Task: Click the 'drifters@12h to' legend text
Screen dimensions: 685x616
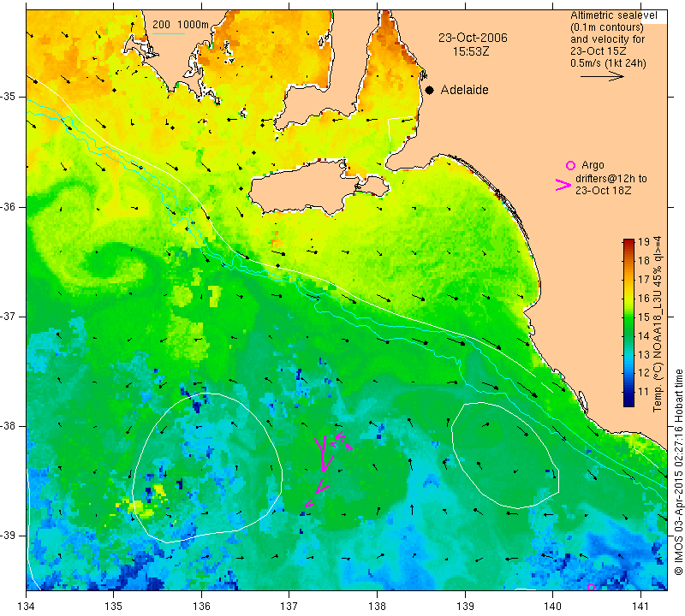Action: [x=611, y=179]
